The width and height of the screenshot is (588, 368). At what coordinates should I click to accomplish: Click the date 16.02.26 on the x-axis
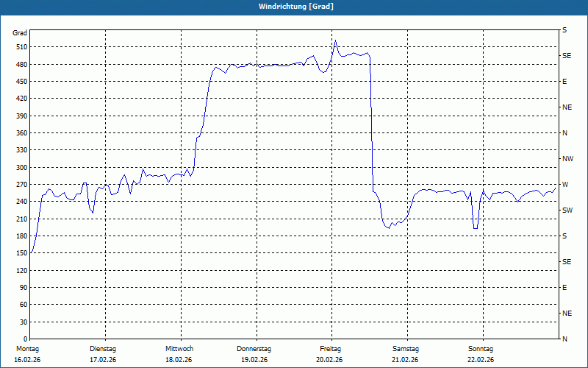(x=27, y=360)
